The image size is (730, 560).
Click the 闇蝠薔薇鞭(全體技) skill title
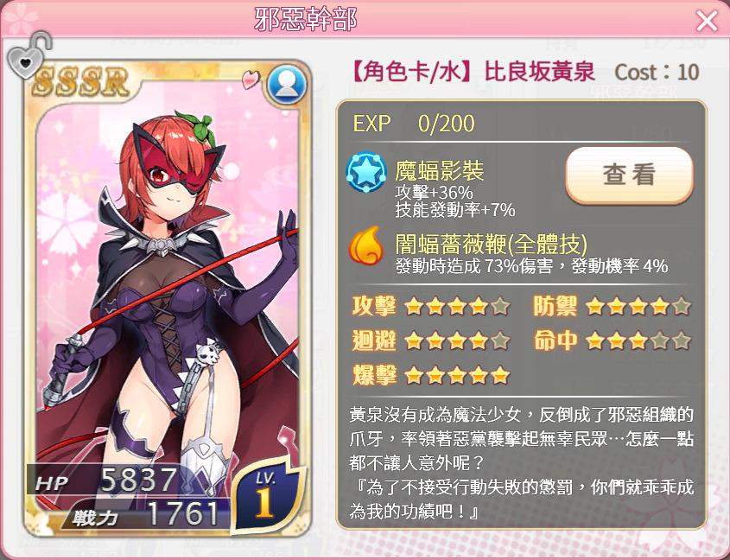(492, 244)
